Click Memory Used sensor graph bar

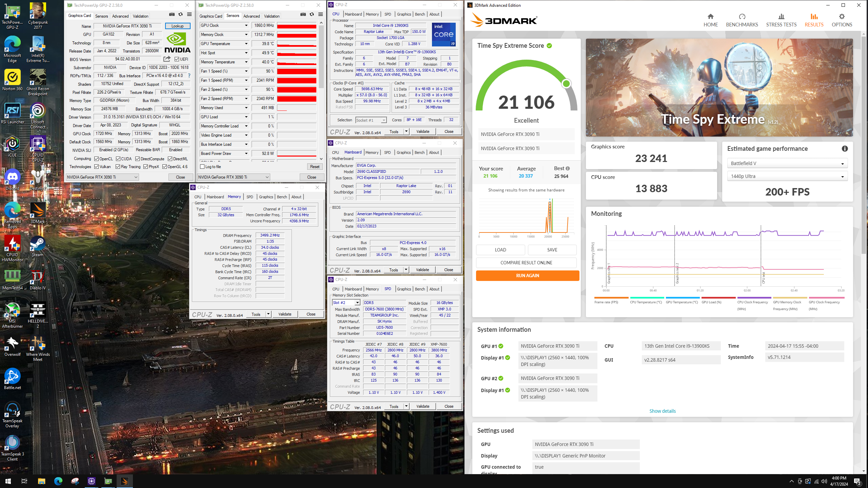(297, 108)
